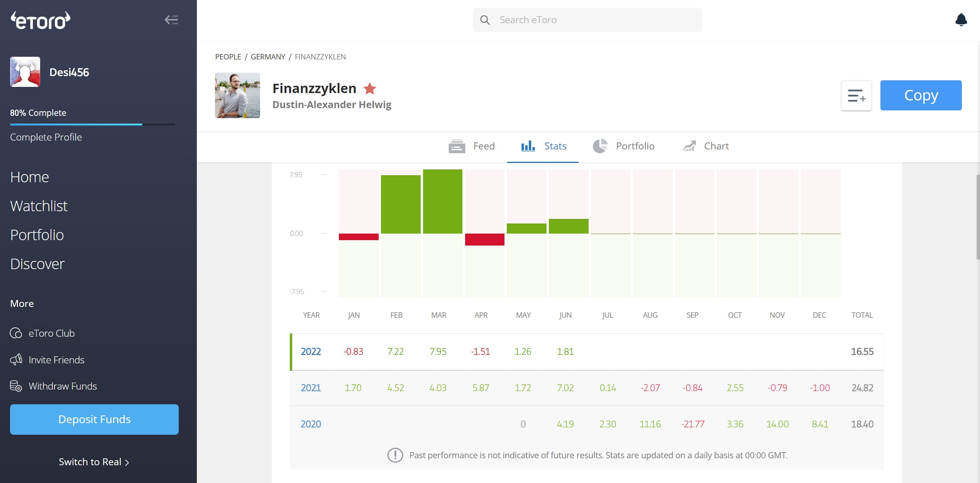The image size is (980, 483).
Task: Click 2022 total value 16.55
Action: point(862,352)
